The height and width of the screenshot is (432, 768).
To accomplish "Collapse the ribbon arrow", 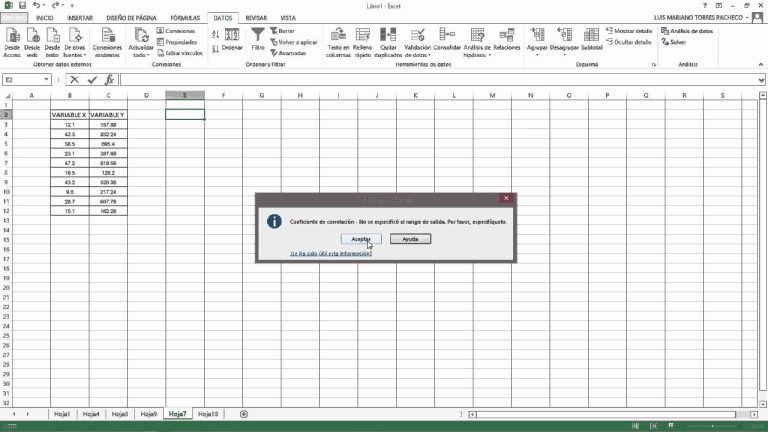I will (x=761, y=65).
